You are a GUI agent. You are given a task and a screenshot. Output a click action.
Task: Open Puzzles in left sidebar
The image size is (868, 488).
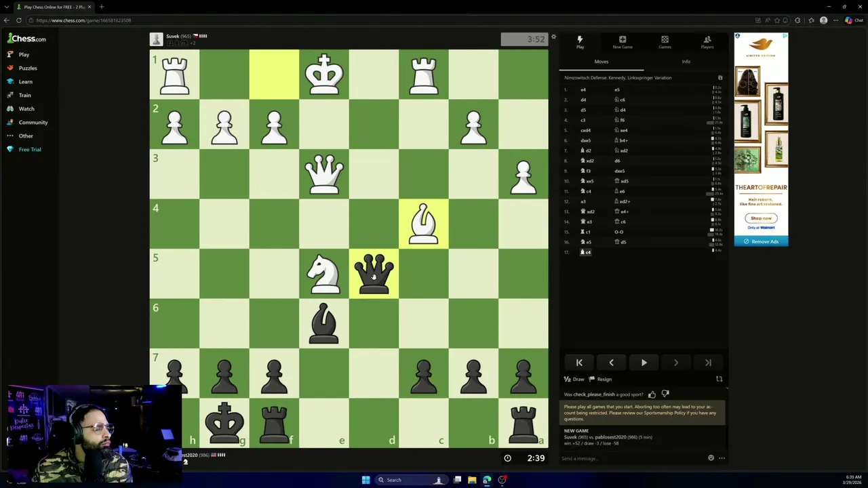22,68
